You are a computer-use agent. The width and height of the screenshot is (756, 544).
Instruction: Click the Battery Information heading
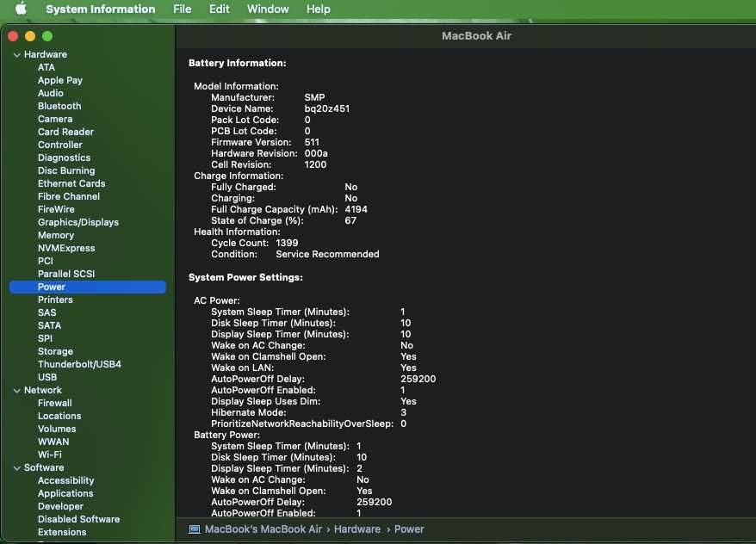[x=237, y=63]
